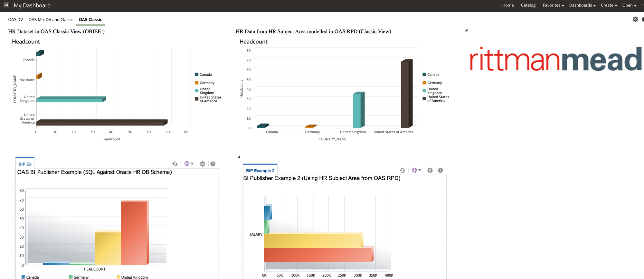Click the My Dashboard title
The height and width of the screenshot is (279, 644).
pyautogui.click(x=32, y=5)
